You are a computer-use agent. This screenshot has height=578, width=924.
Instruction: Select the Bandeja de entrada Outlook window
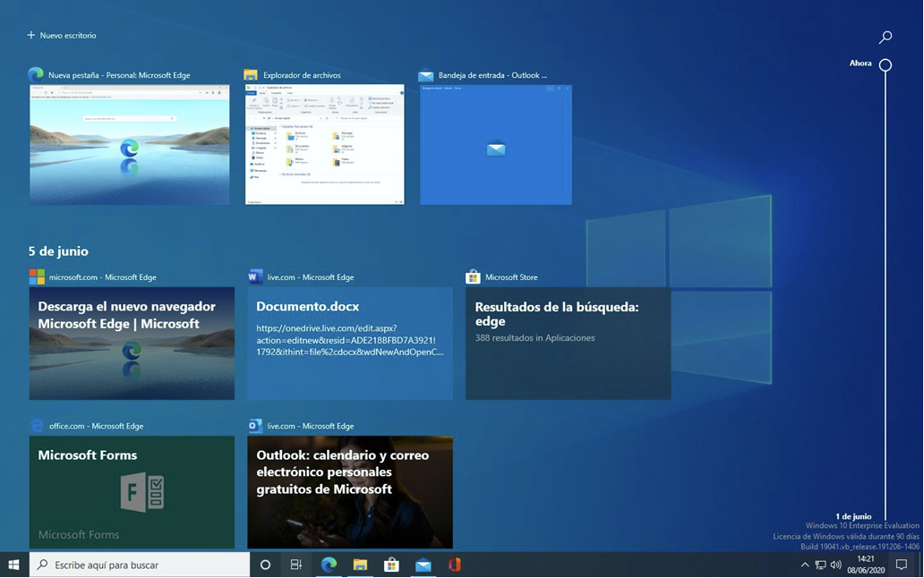(x=495, y=145)
